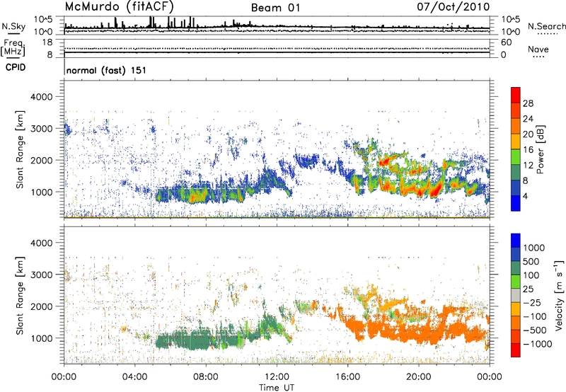
Task: Click the date '07/Oct/2010'
Action: 454,7
